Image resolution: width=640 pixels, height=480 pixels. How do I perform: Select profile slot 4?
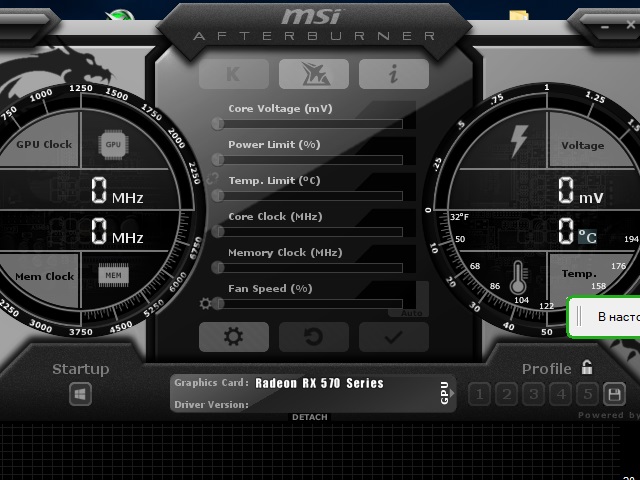(x=560, y=394)
